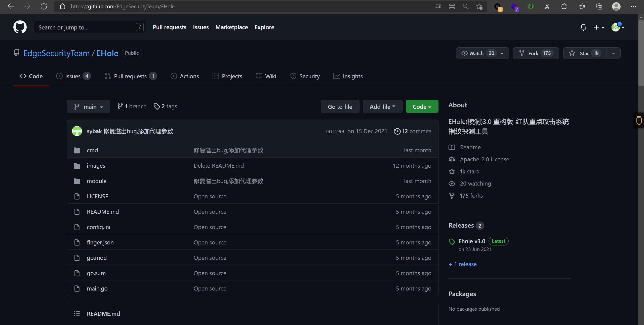Open the Actions tab
644x325 pixels.
(185, 76)
